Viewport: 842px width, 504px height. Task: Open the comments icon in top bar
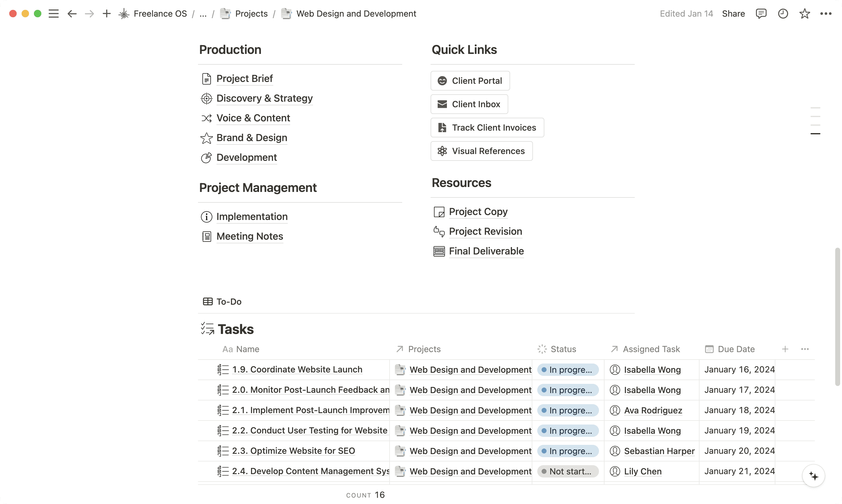[761, 14]
